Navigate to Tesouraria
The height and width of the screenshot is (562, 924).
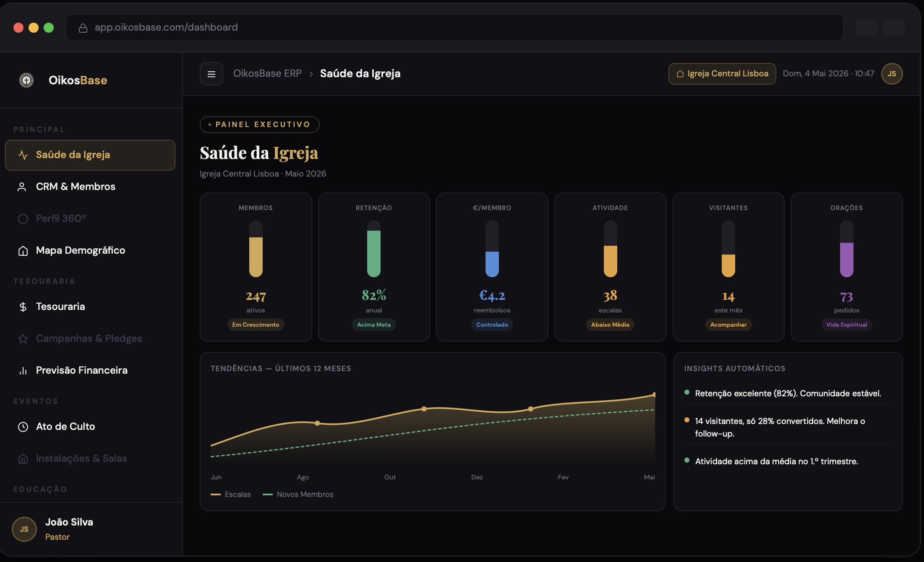tap(90, 307)
